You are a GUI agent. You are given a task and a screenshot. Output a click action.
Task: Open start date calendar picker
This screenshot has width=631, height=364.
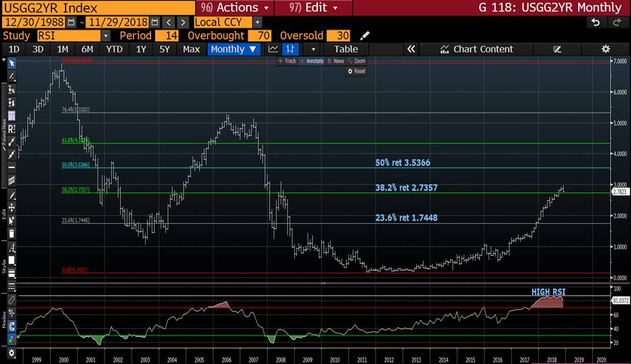click(71, 22)
